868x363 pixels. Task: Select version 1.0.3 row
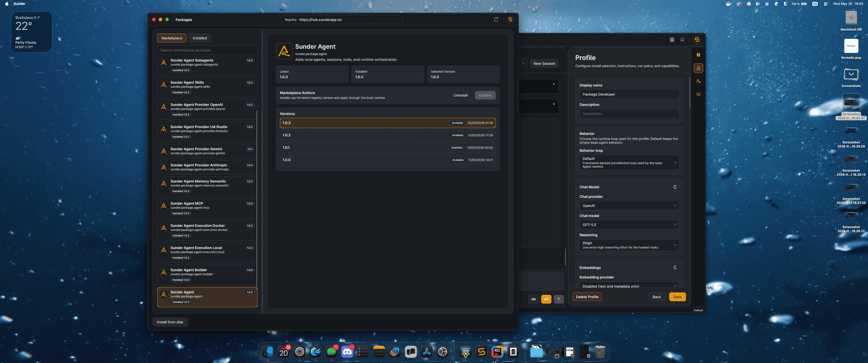click(x=387, y=123)
